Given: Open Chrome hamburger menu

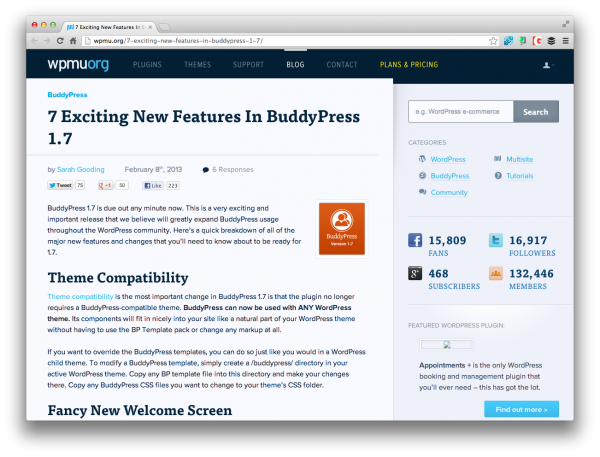Looking at the screenshot, I should click(x=566, y=41).
